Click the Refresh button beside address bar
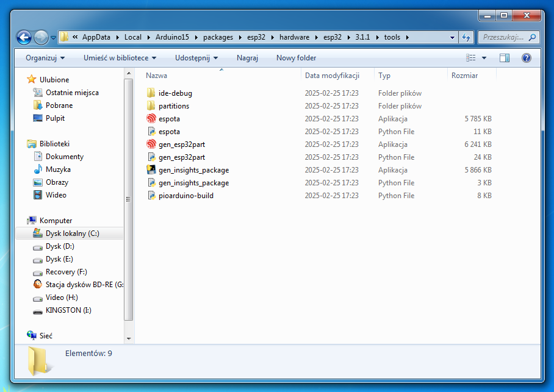The height and width of the screenshot is (392, 554). pyautogui.click(x=466, y=37)
